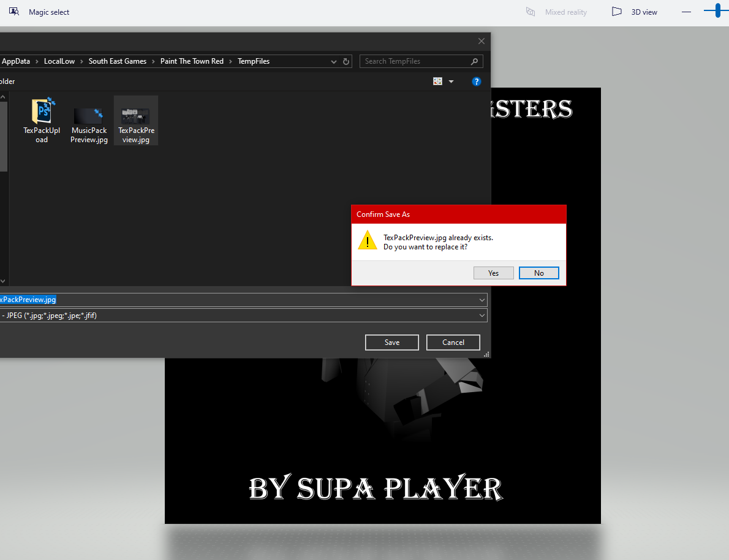Click the zoom out minus icon
The width and height of the screenshot is (729, 560).
(x=686, y=12)
